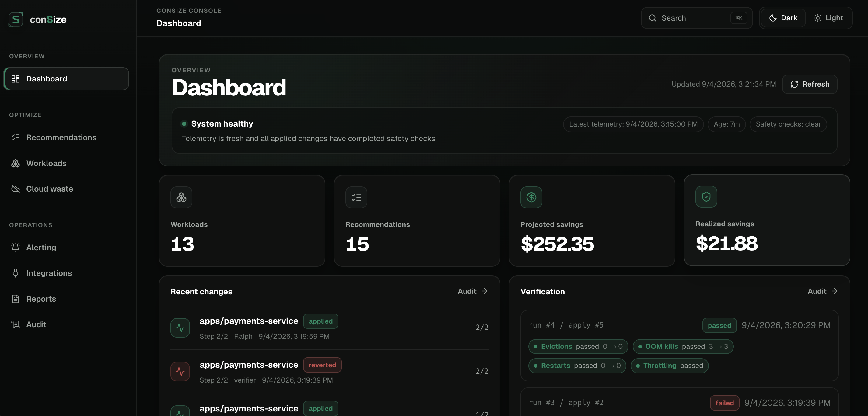Click the Evictions passed chip
Screen dimensions: 868x416
point(578,347)
